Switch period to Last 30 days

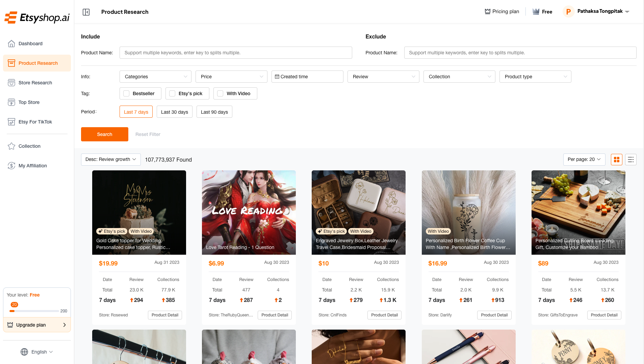click(x=174, y=112)
